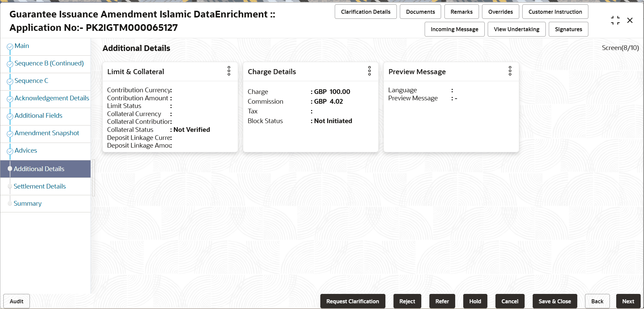Screen dimensions: 644x309
Task: Open the Documents panel
Action: click(x=420, y=11)
